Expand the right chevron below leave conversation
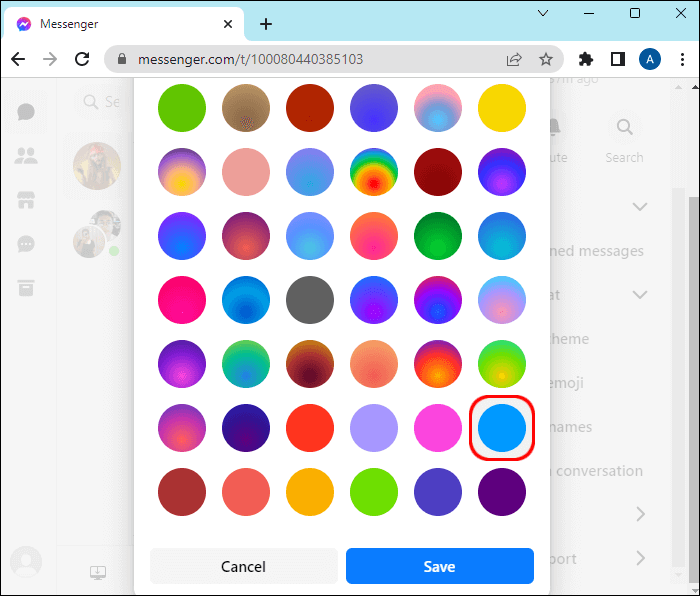The height and width of the screenshot is (596, 700). pyautogui.click(x=641, y=514)
